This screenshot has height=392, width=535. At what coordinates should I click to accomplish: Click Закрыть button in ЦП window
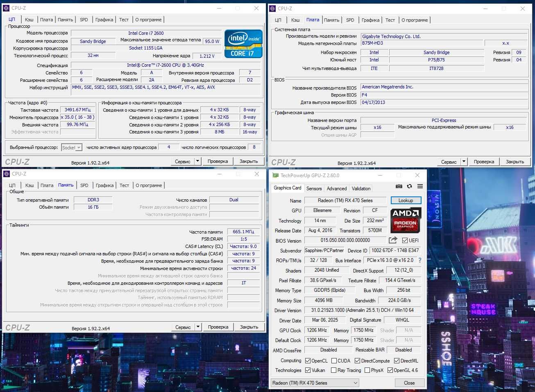pyautogui.click(x=249, y=161)
